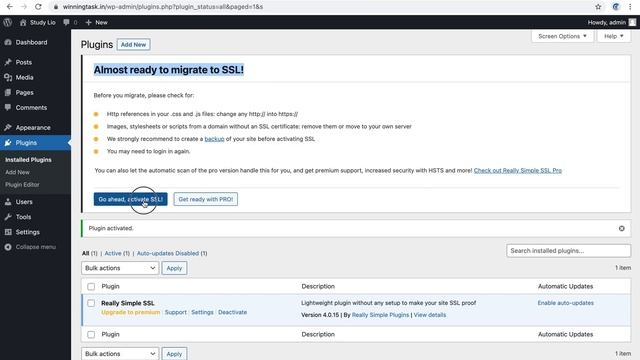Image resolution: width=640 pixels, height=360 pixels.
Task: Open the top Bulk actions dropdown
Action: click(x=120, y=268)
